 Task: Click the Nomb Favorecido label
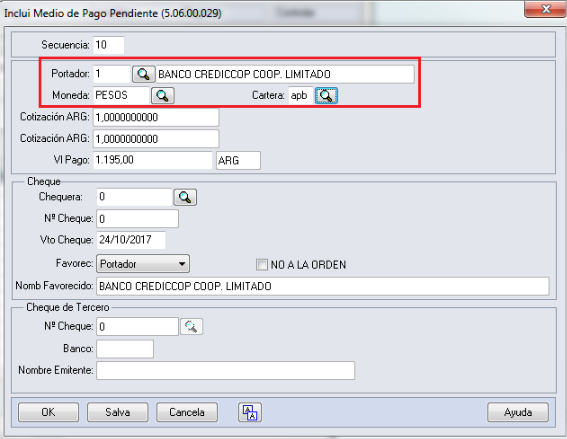point(54,286)
